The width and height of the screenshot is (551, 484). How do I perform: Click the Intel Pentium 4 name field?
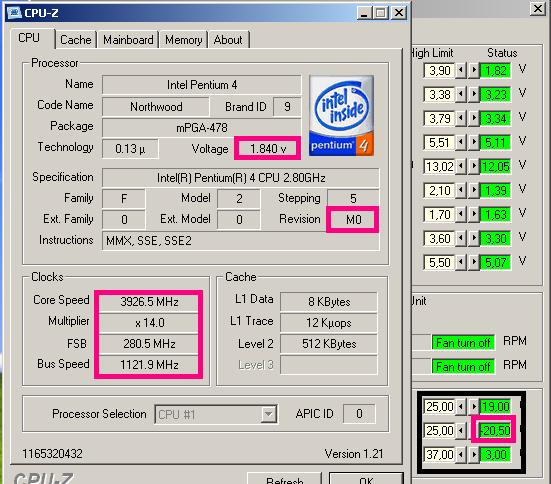pyautogui.click(x=202, y=85)
